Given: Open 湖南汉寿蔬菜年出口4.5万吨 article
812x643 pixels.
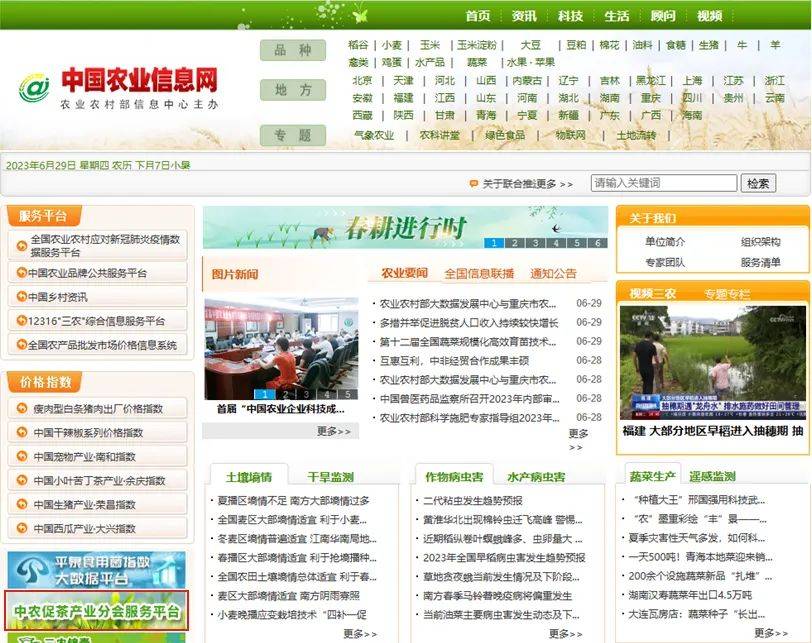Looking at the screenshot, I should (x=690, y=595).
